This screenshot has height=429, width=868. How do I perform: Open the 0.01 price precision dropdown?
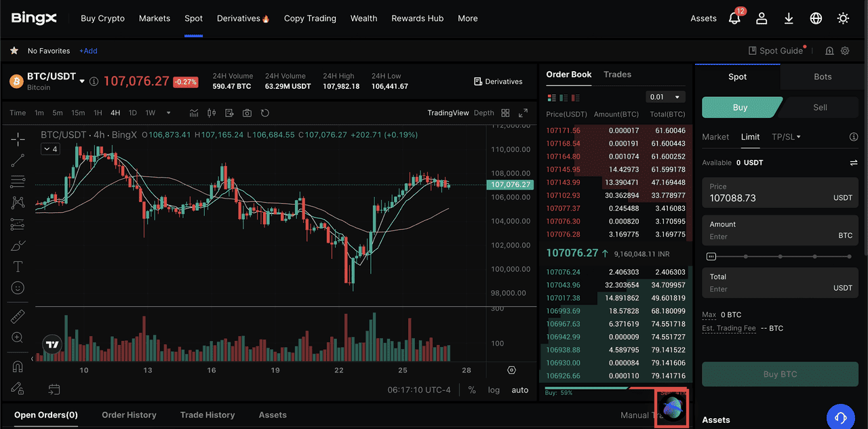click(665, 97)
